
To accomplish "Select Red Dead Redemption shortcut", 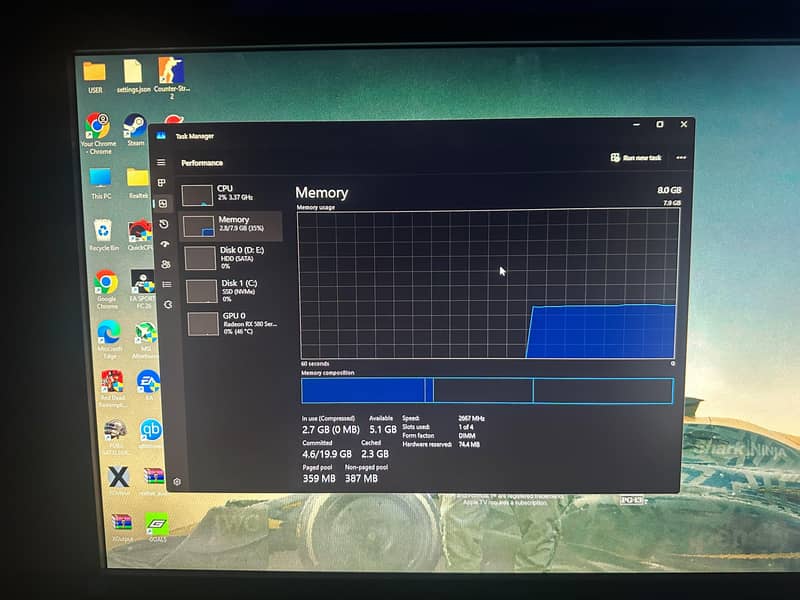I will coord(112,389).
